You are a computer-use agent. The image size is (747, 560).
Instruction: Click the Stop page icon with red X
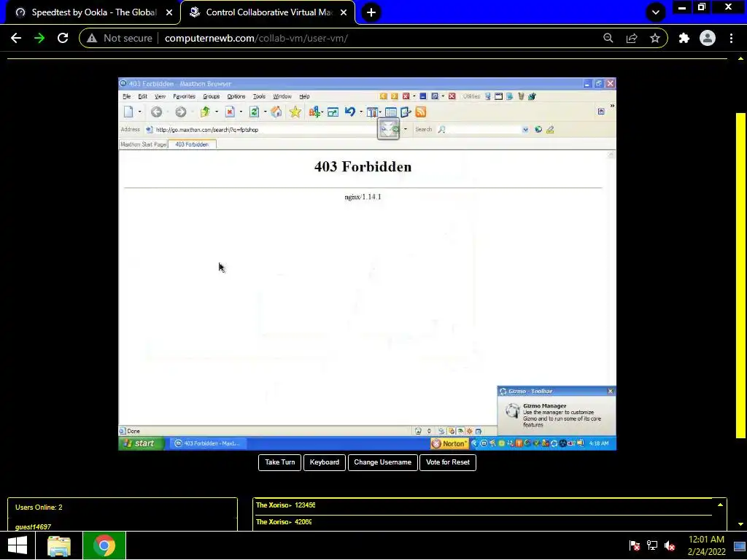(230, 112)
